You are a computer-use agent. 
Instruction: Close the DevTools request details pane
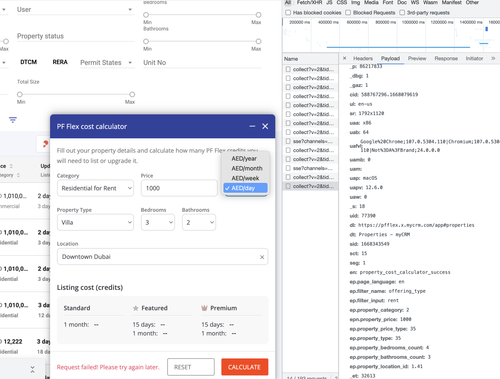click(345, 58)
